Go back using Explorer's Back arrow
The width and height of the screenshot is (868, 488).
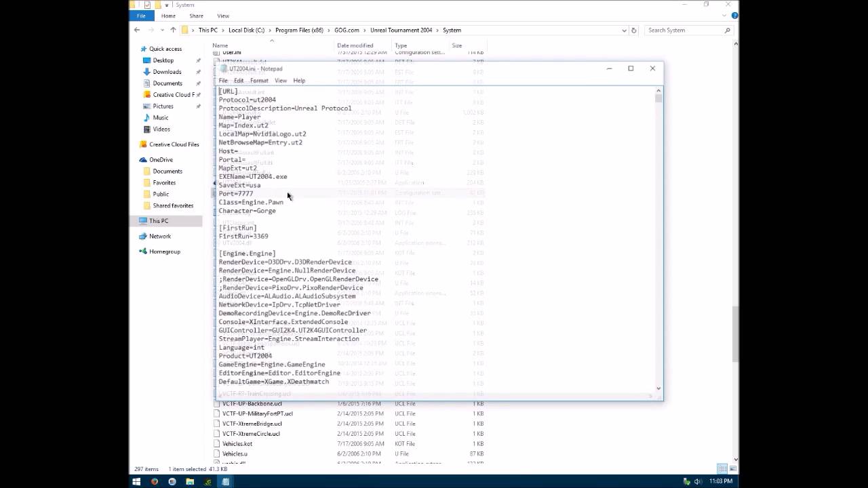[137, 30]
